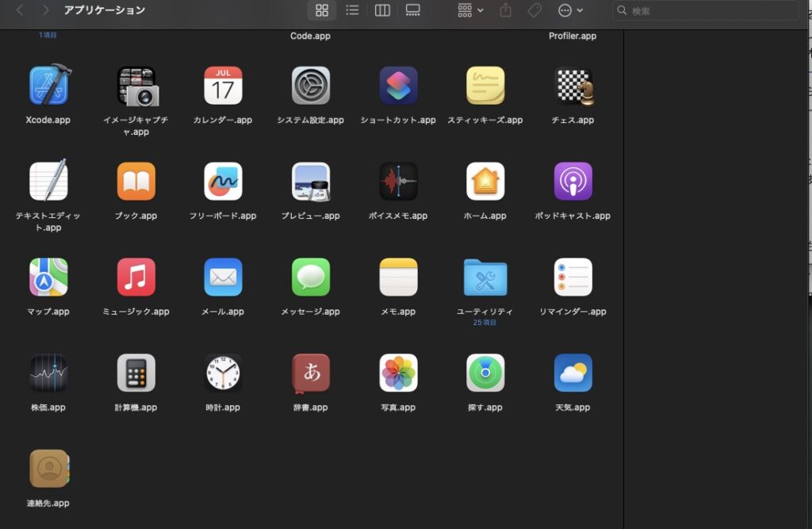Select the Stocks (株価.app) icon
Image resolution: width=812 pixels, height=529 pixels.
pyautogui.click(x=48, y=373)
